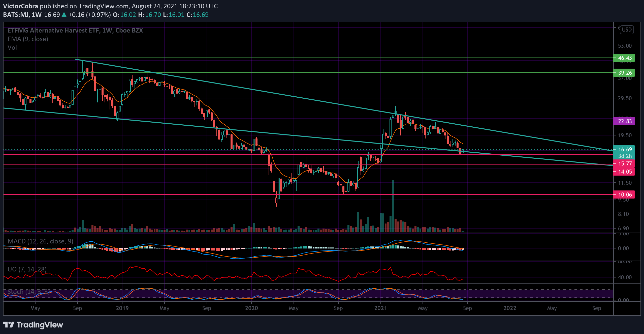Select the EMA (9, close) indicator label
The image size is (644, 334).
(28, 39)
